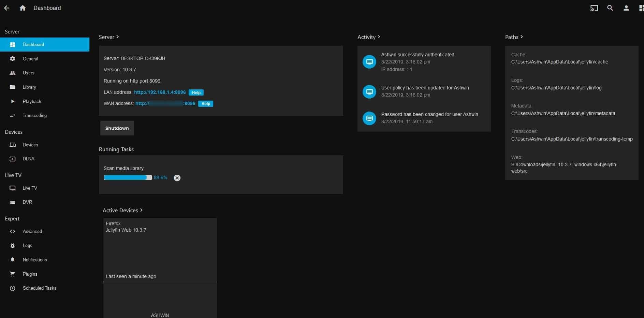Select the Users icon in the sidebar

13,73
